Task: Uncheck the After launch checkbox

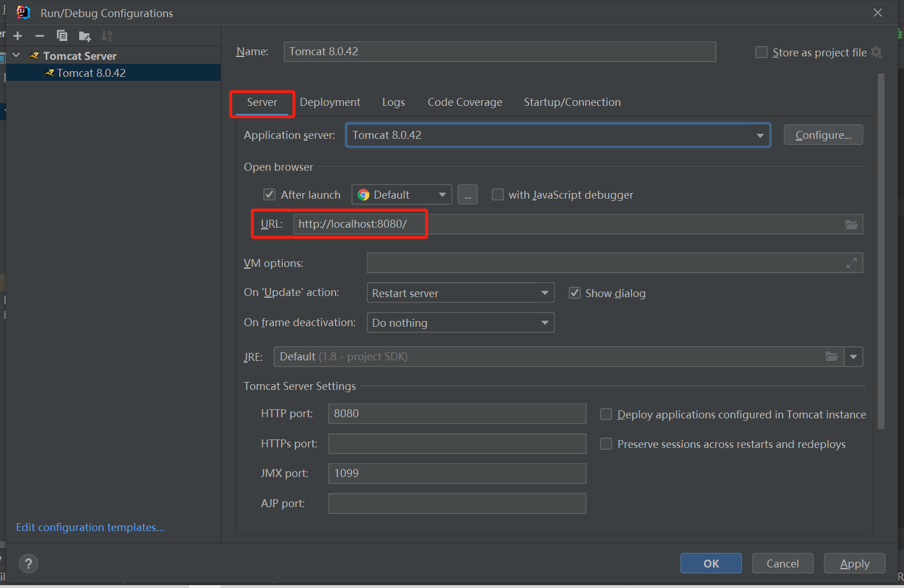Action: [x=269, y=195]
